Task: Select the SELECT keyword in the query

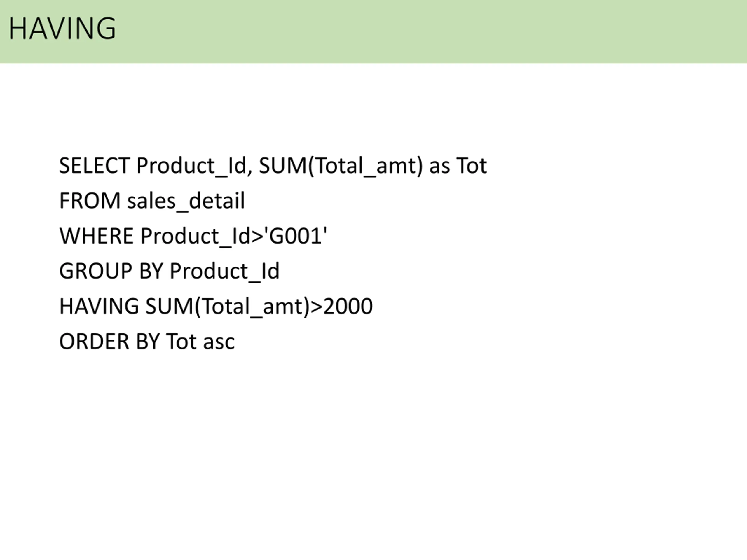Action: pyautogui.click(x=94, y=166)
